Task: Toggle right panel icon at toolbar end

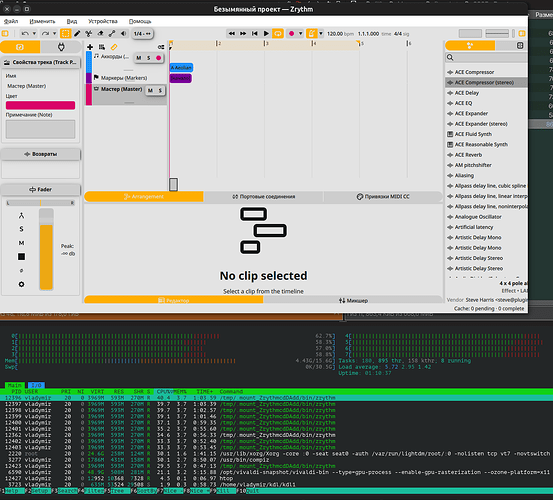Action: (x=522, y=33)
